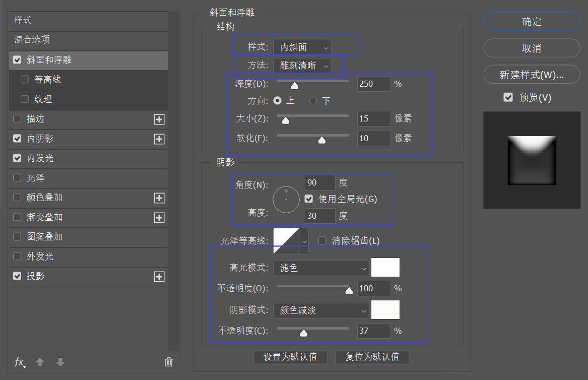This screenshot has width=588, height=380.
Task: Click the move effect down arrow
Action: [60, 362]
